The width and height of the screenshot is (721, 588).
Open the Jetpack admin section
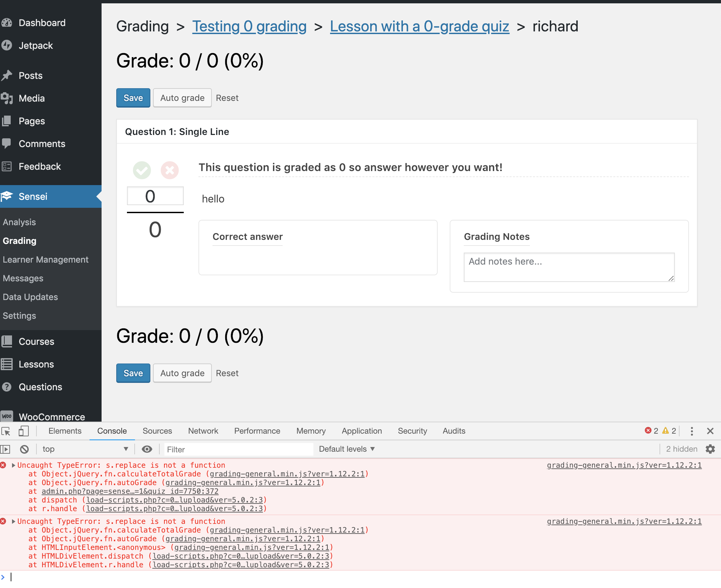(7, 45)
